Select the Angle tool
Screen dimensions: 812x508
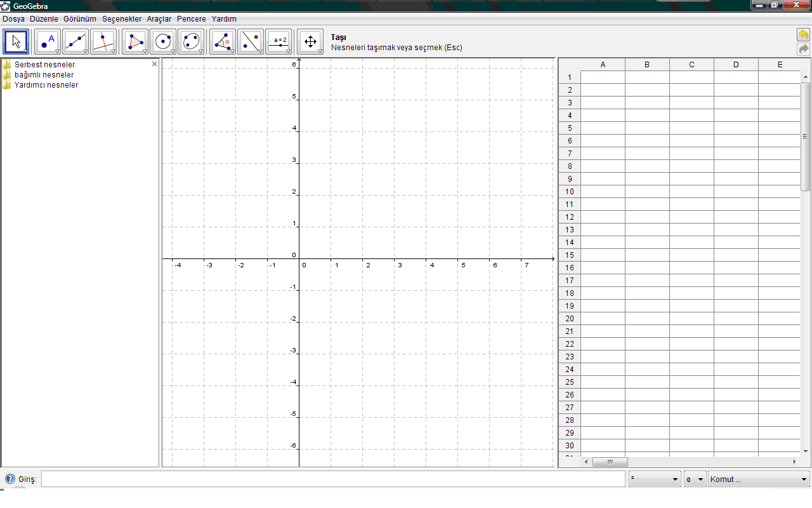pos(222,42)
